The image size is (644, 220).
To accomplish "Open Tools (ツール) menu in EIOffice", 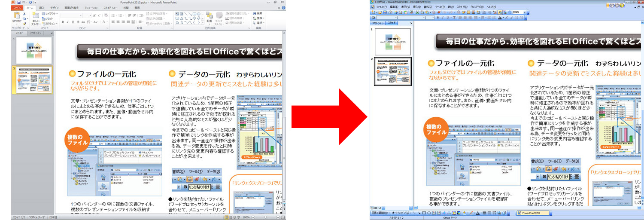I will [440, 7].
